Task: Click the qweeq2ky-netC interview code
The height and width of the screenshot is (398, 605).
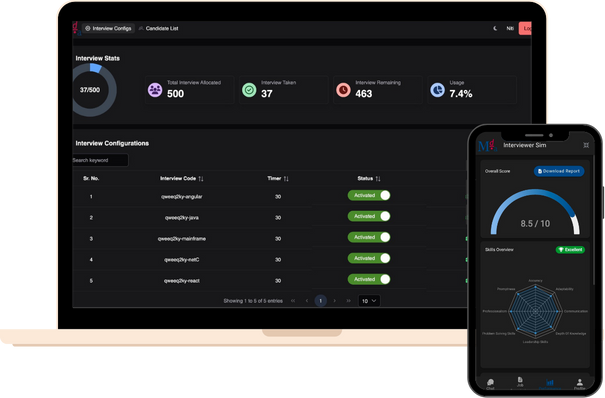Action: click(x=182, y=260)
